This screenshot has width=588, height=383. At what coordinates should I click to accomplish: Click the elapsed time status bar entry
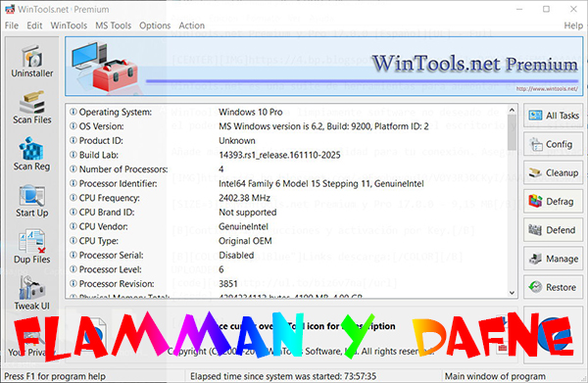(x=283, y=376)
